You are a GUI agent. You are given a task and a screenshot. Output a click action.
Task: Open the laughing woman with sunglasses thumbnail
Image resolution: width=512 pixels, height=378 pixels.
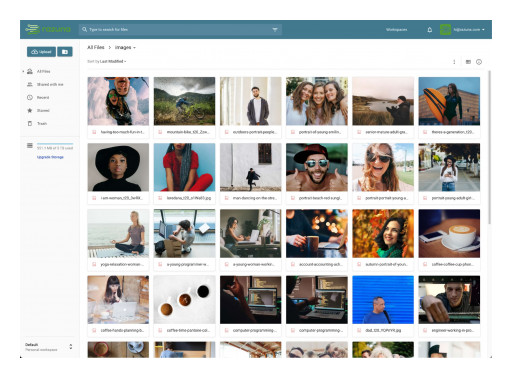click(x=383, y=167)
